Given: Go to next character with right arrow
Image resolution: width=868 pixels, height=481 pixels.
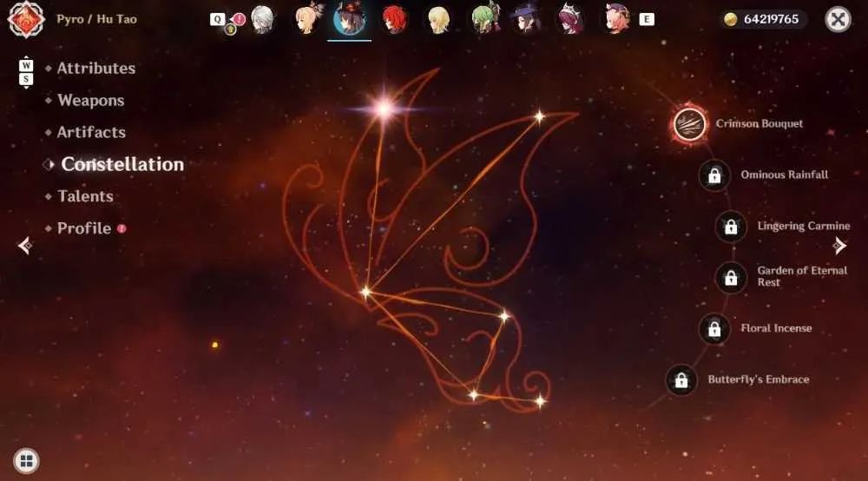Looking at the screenshot, I should [x=839, y=245].
